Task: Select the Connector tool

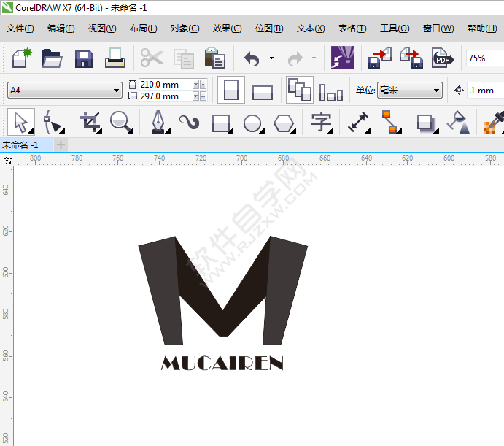Action: click(x=391, y=123)
